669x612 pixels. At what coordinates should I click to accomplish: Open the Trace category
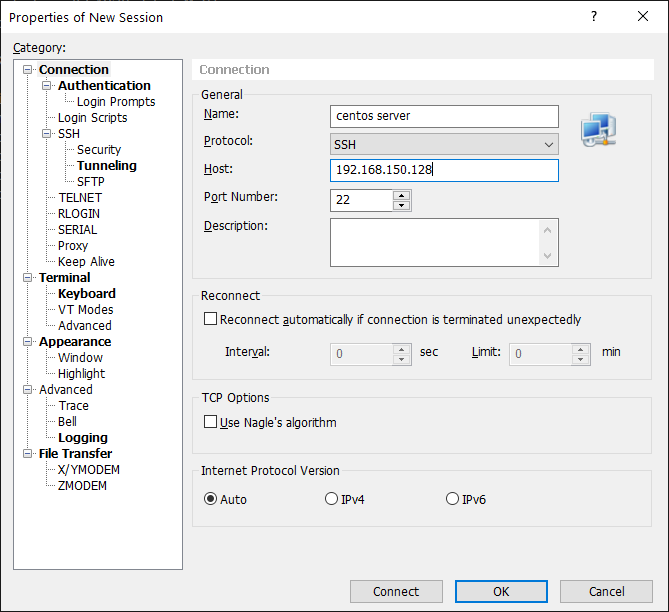point(74,405)
